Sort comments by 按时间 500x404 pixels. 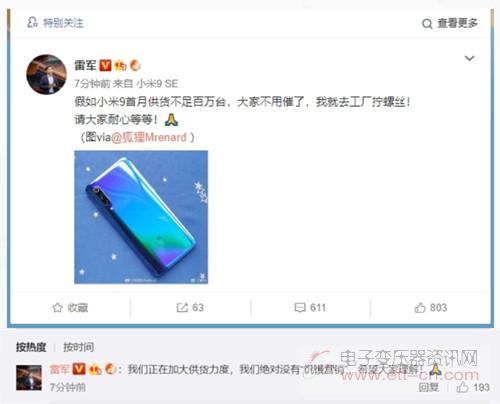click(x=78, y=347)
